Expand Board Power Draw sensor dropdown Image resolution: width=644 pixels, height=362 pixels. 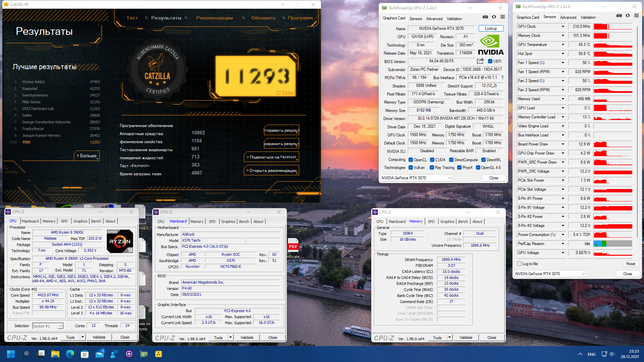click(563, 144)
